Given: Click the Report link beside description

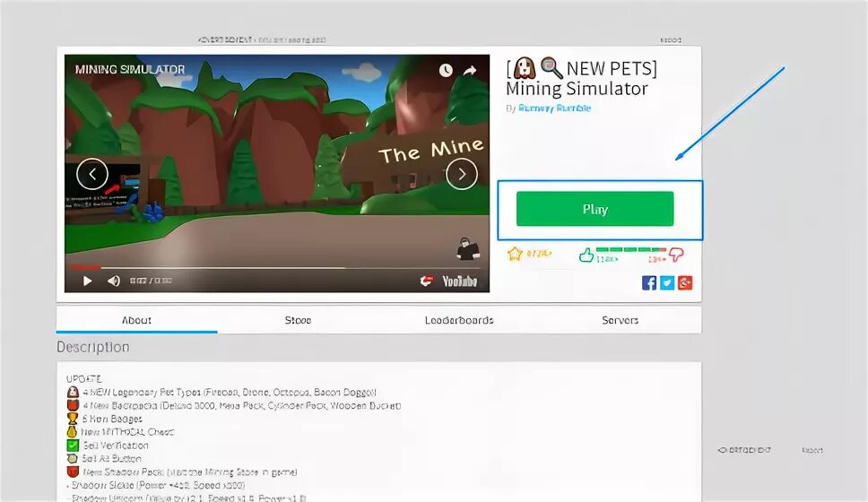Looking at the screenshot, I should pyautogui.click(x=812, y=450).
